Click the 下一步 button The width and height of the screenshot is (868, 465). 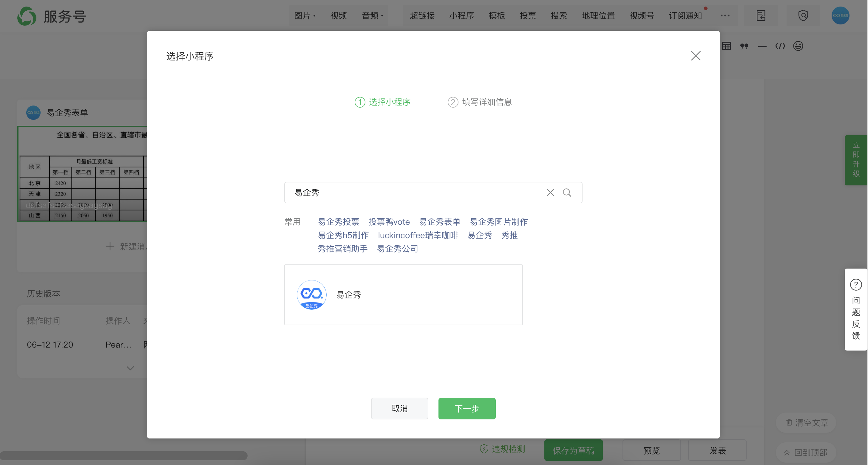pos(467,408)
